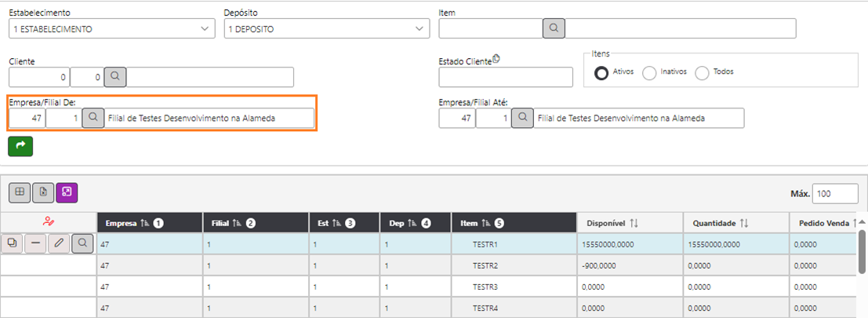The image size is (868, 318).
Task: Click the Empresa/Filial Até search button
Action: point(522,118)
